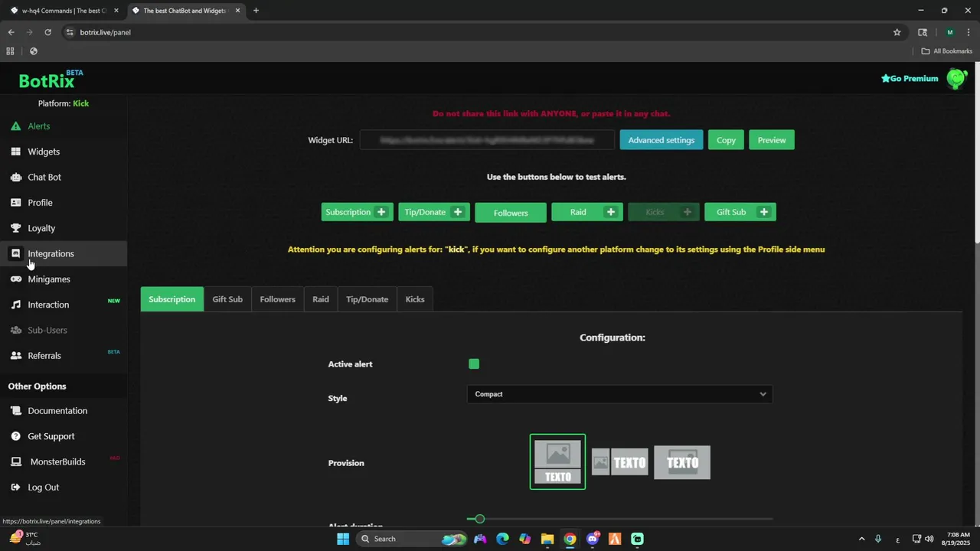This screenshot has height=551, width=980.
Task: Bookmark this page with the star icon
Action: tap(897, 32)
